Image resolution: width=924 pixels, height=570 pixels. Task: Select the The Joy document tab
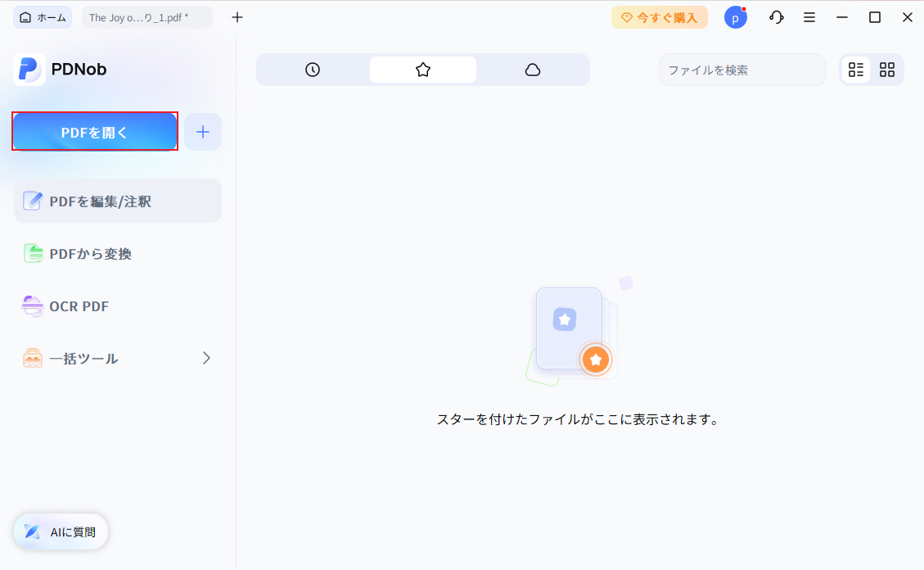click(x=146, y=16)
